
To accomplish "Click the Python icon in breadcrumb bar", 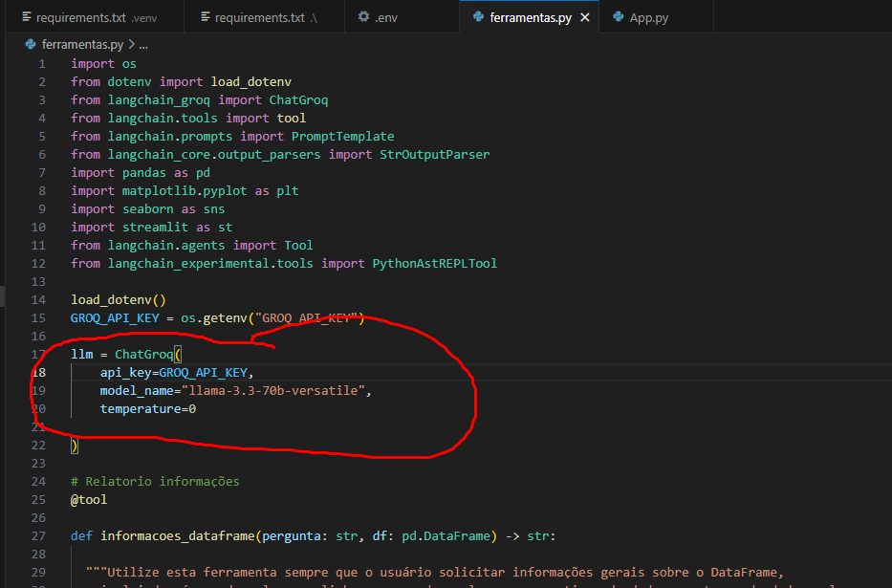I will [31, 44].
